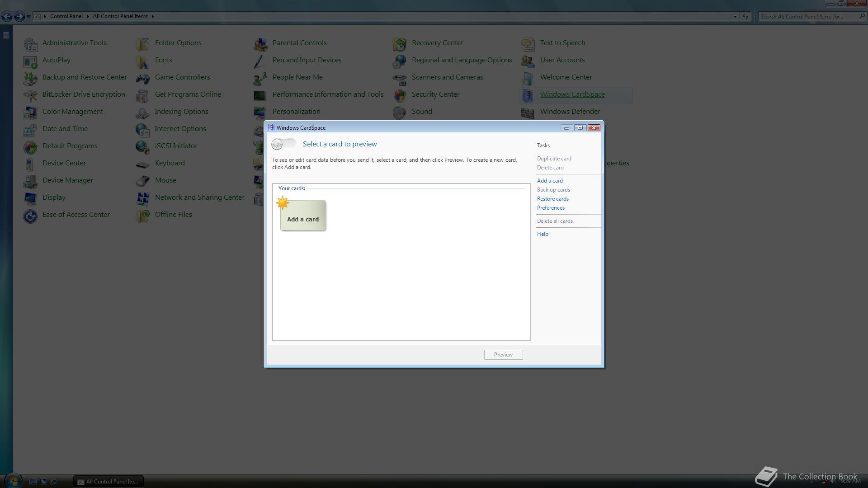This screenshot has height=488, width=868.
Task: Click the Game Controllers icon
Action: pos(143,78)
